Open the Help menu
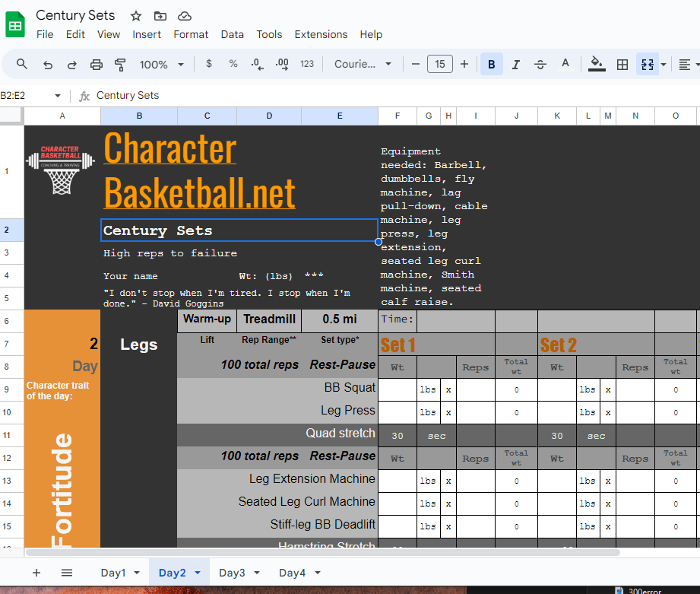700x594 pixels. pyautogui.click(x=371, y=34)
